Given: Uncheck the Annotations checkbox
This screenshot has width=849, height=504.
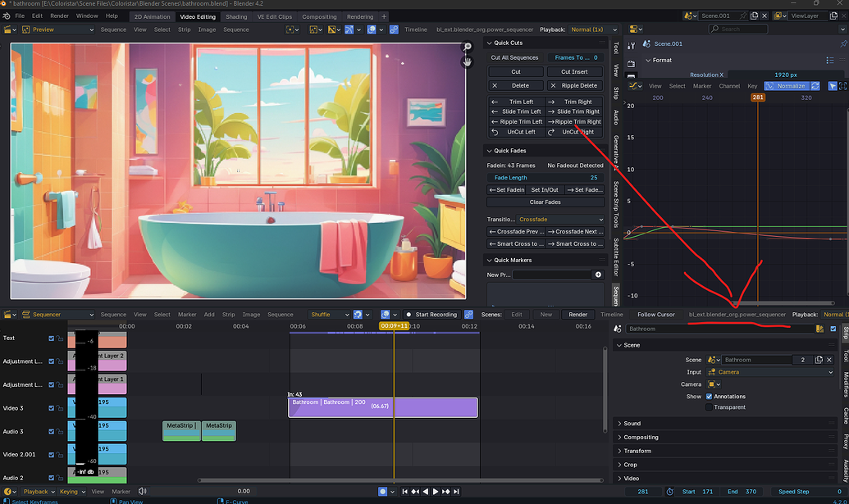Looking at the screenshot, I should [709, 397].
